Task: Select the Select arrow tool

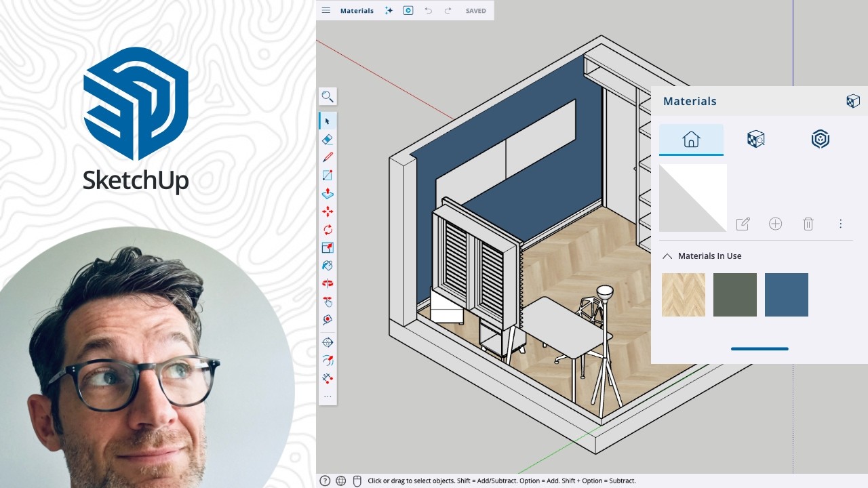Action: coord(328,121)
